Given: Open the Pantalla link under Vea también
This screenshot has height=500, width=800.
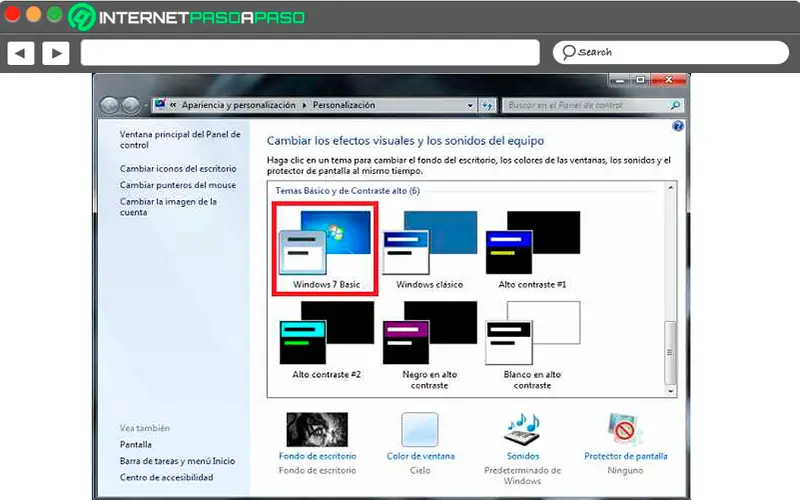Looking at the screenshot, I should (136, 444).
